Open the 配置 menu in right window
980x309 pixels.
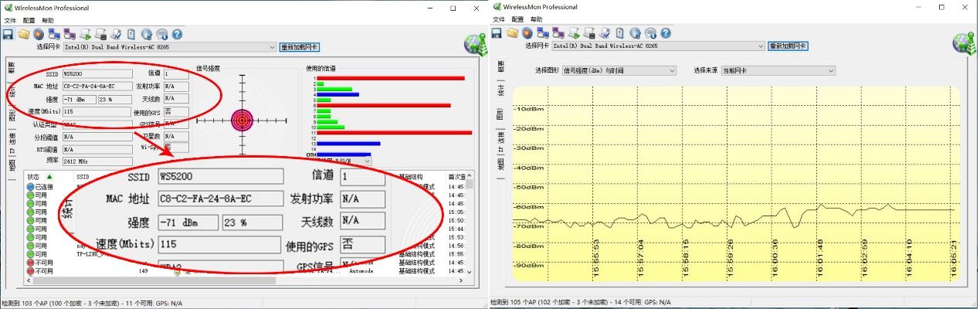point(517,19)
